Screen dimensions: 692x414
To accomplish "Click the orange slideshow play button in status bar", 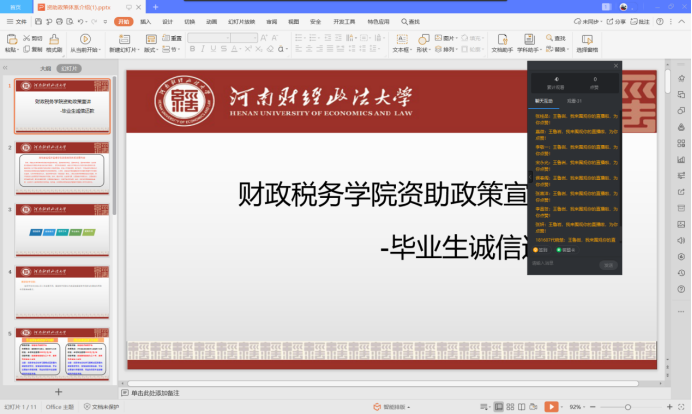I will tap(550, 407).
